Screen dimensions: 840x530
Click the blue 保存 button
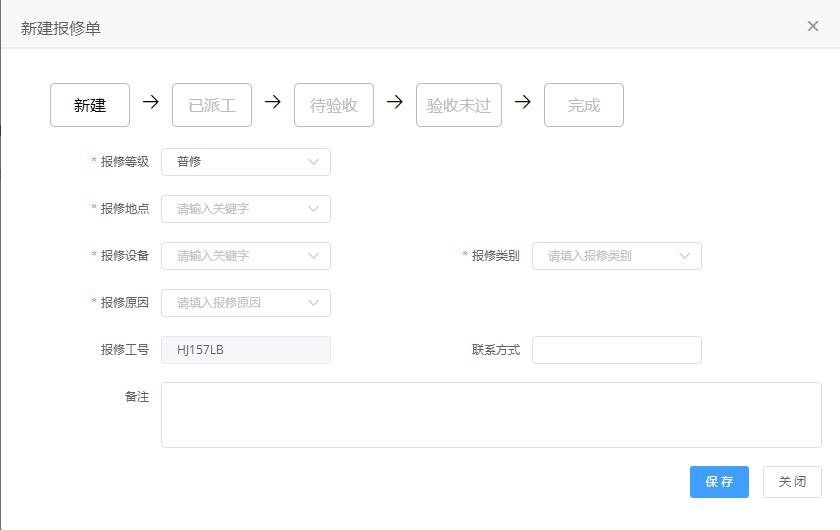click(719, 482)
